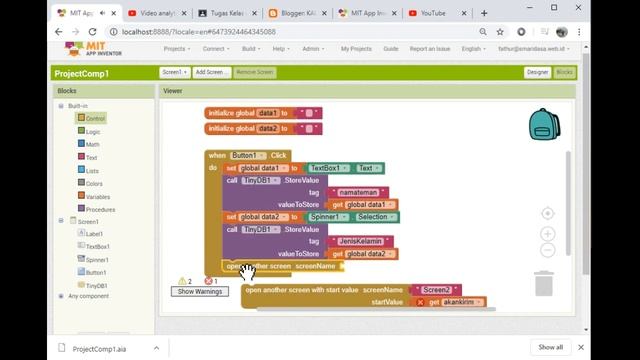Viewport: 640px width, 360px height.
Task: Click Show Warnings button
Action: [x=200, y=291]
